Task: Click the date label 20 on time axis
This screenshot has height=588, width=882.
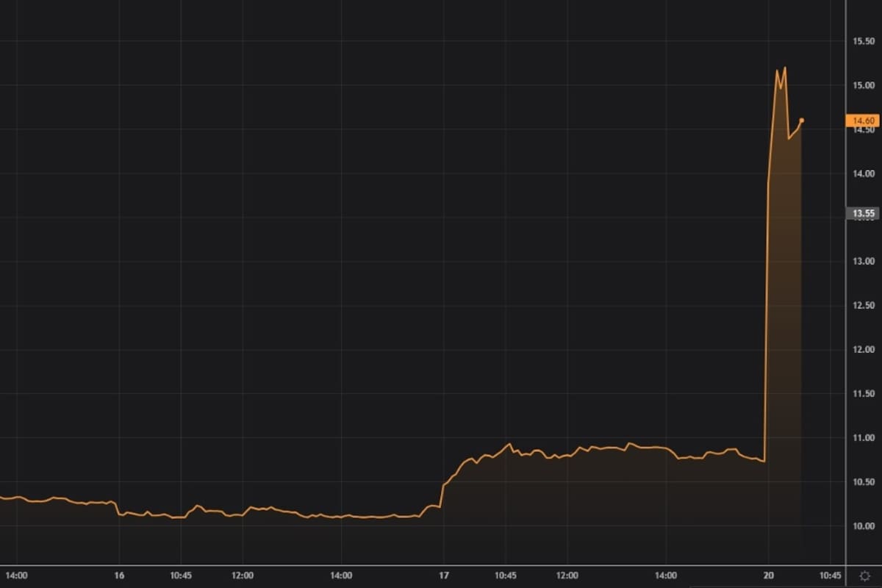Action: coord(769,576)
